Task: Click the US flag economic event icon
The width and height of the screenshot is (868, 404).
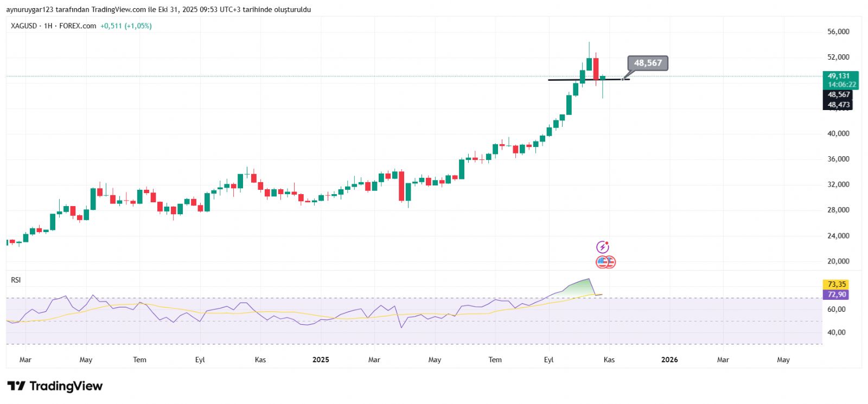Action: 602,262
